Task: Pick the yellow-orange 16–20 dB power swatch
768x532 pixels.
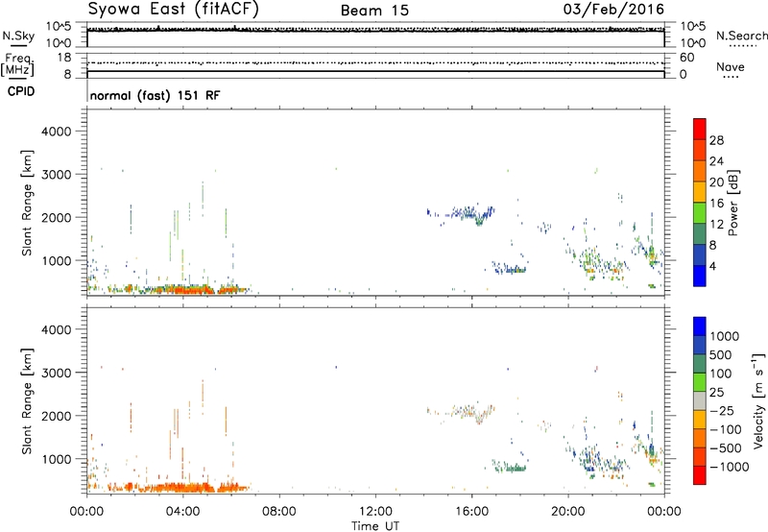Action: pyautogui.click(x=700, y=191)
